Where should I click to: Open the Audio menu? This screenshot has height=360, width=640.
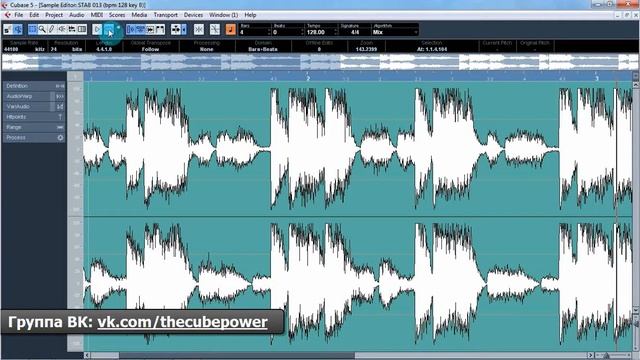coord(77,15)
